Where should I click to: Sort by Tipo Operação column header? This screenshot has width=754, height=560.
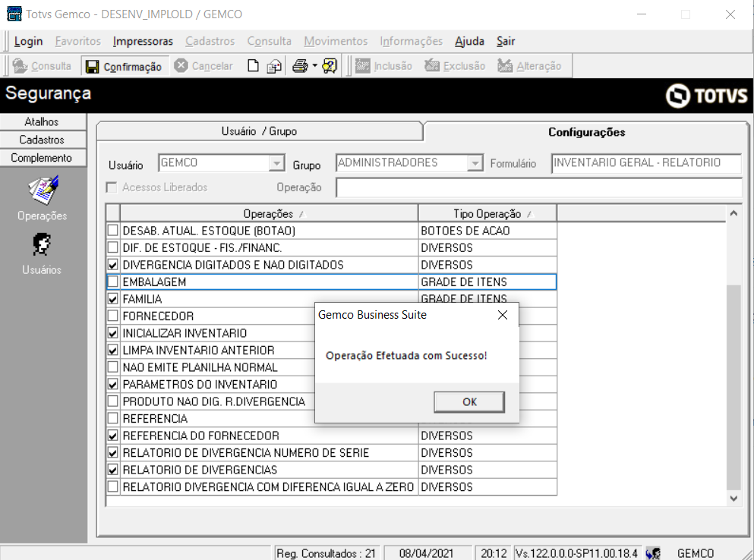[x=487, y=213]
